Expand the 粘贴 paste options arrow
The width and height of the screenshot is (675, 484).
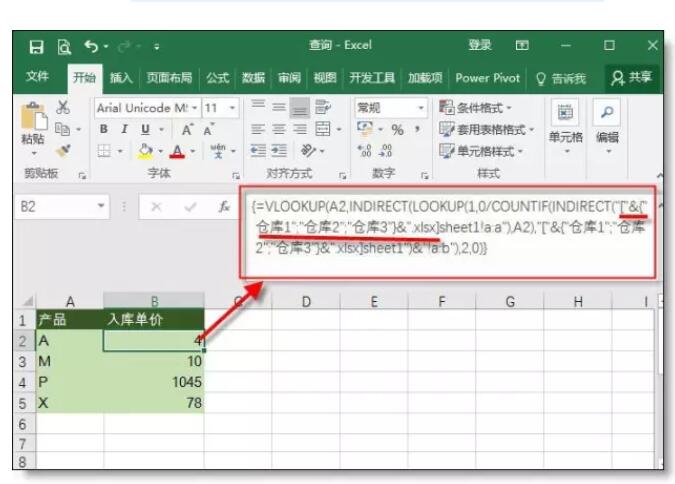34,153
